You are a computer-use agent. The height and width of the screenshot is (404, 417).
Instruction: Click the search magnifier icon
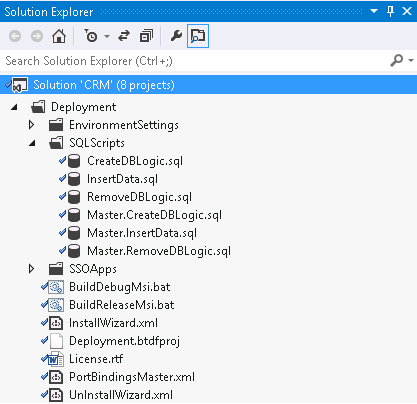coord(397,61)
